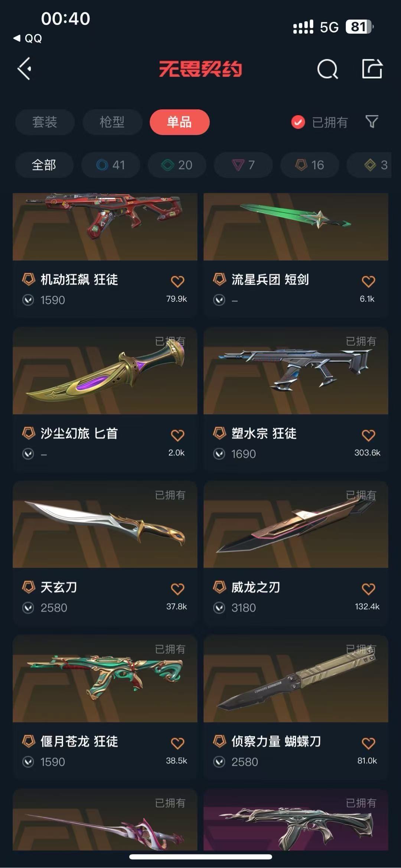Toggle the 已拥有 owned checkbox

tap(298, 122)
